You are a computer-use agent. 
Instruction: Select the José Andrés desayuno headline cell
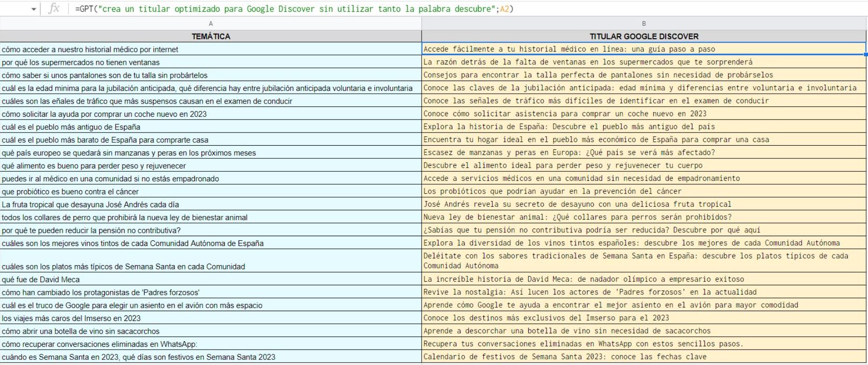coord(644,204)
